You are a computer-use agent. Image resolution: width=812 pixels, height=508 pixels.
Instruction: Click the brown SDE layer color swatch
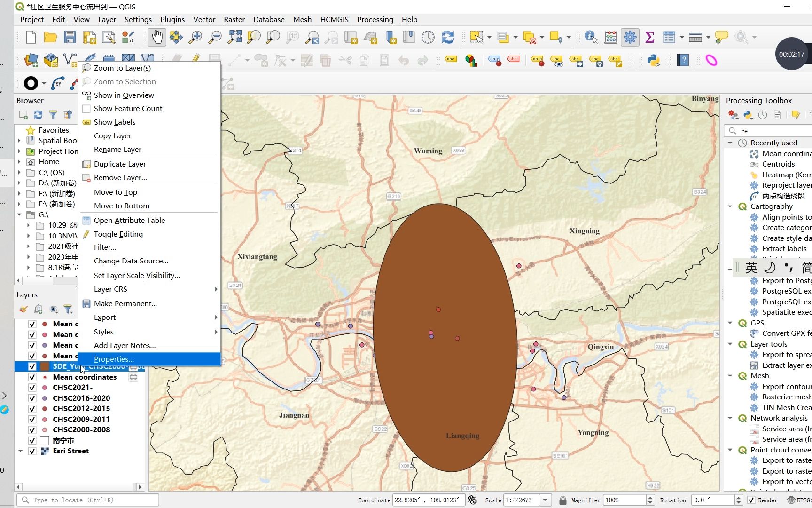45,366
